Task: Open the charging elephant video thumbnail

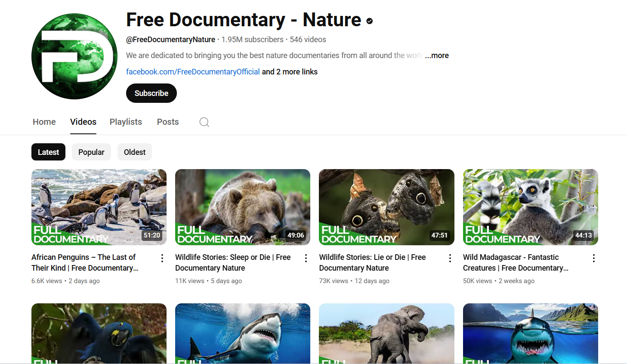Action: [386, 333]
